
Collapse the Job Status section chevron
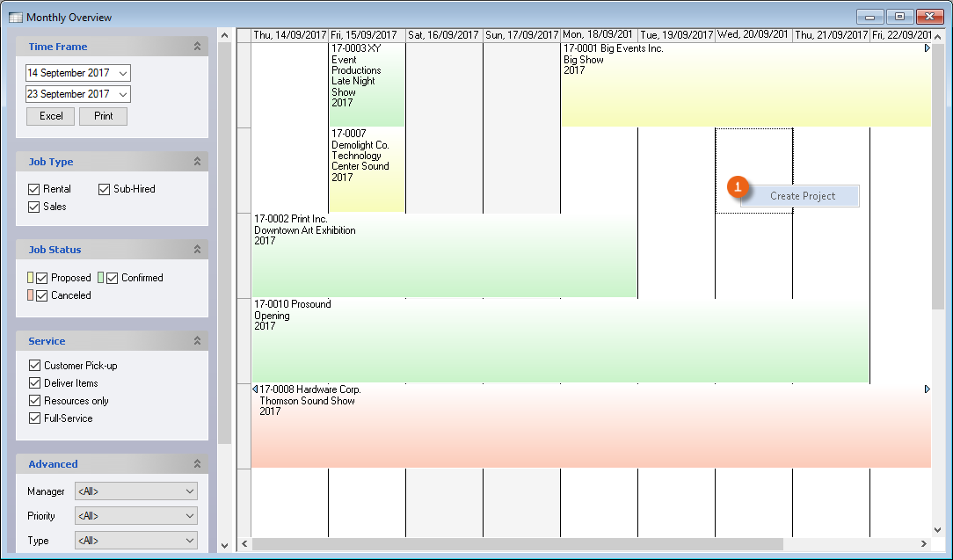[197, 250]
